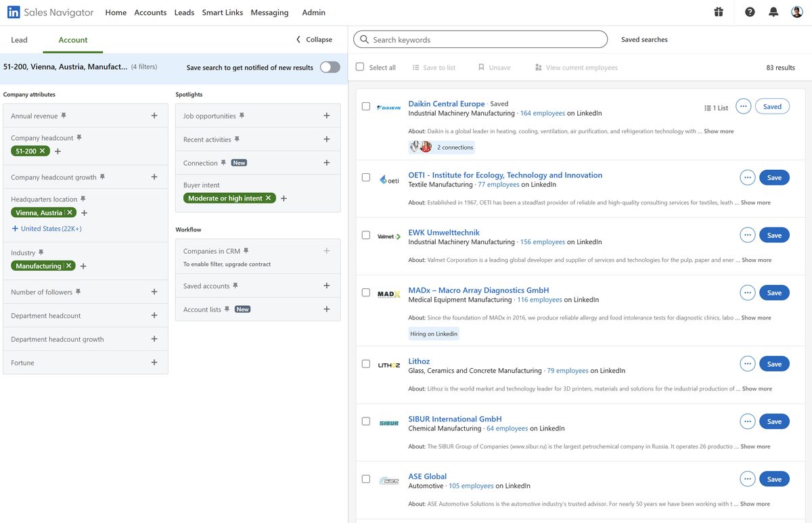Viewport: 812px width, 523px height.
Task: Check the checkbox beside MADx result
Action: (366, 292)
